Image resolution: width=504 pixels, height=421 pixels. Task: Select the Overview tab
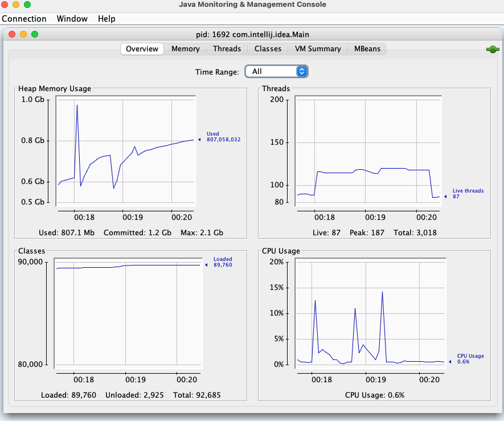(x=142, y=49)
